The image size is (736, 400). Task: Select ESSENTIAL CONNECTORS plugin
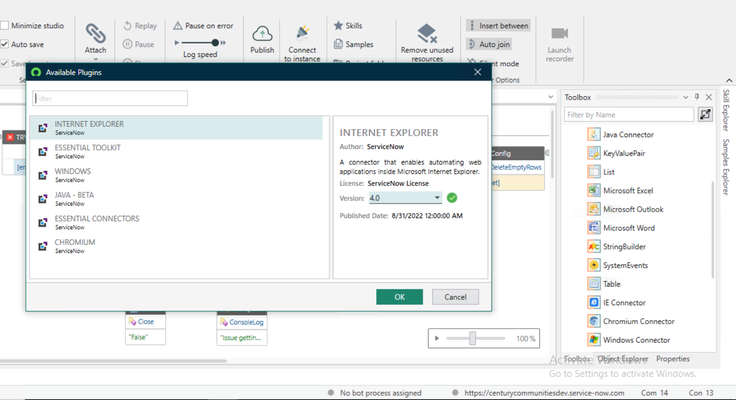pyautogui.click(x=176, y=223)
